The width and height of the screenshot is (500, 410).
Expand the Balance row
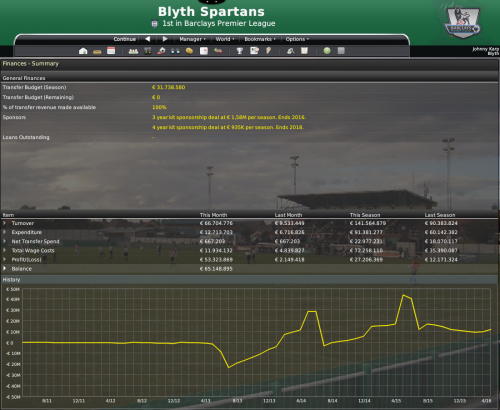(5, 268)
